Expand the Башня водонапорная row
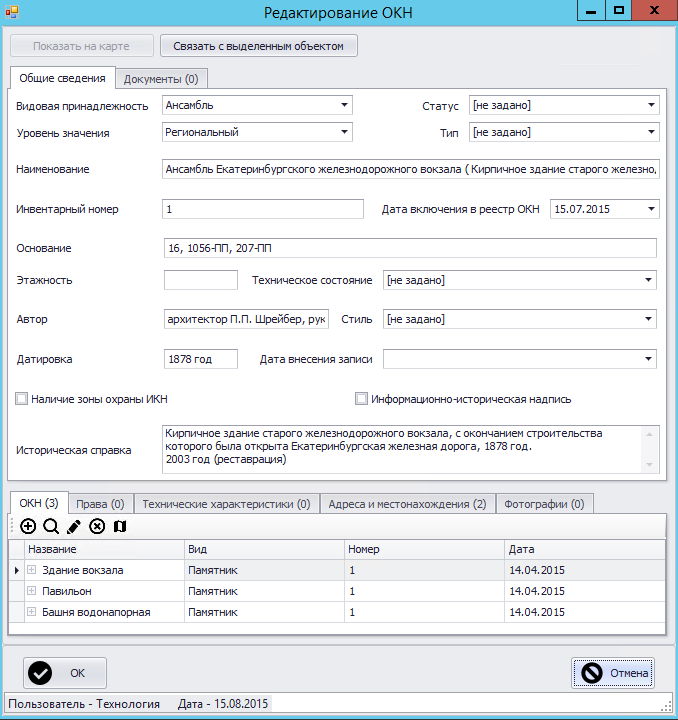Screen dimensions: 678x720 coord(31,612)
